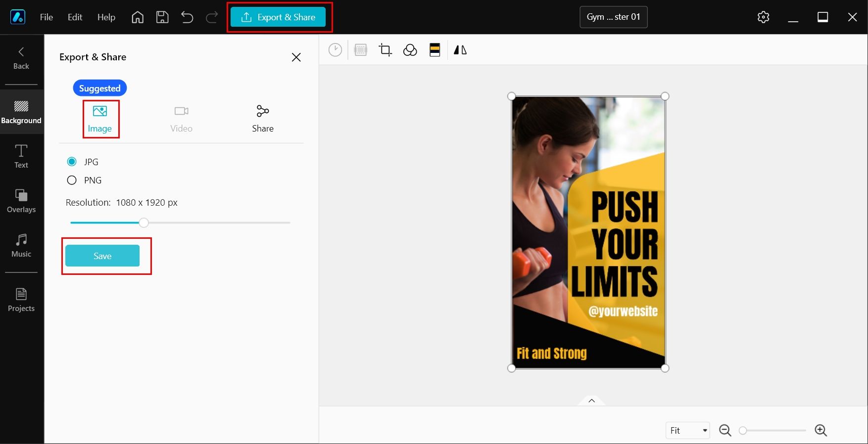868x444 pixels.
Task: Close the application window
Action: click(853, 17)
